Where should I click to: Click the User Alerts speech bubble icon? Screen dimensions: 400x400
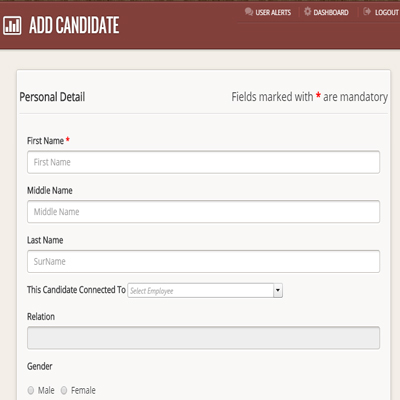click(249, 12)
